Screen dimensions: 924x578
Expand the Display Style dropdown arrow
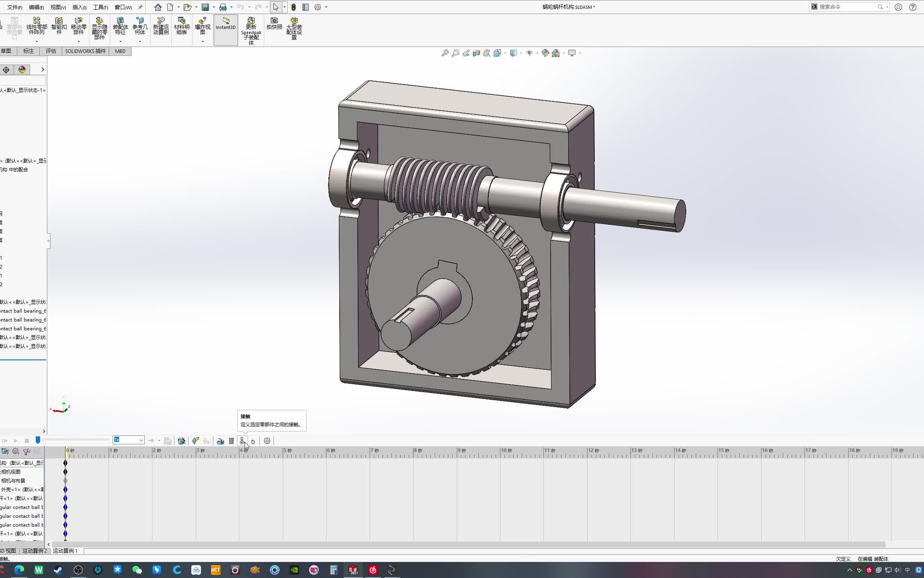[x=521, y=53]
